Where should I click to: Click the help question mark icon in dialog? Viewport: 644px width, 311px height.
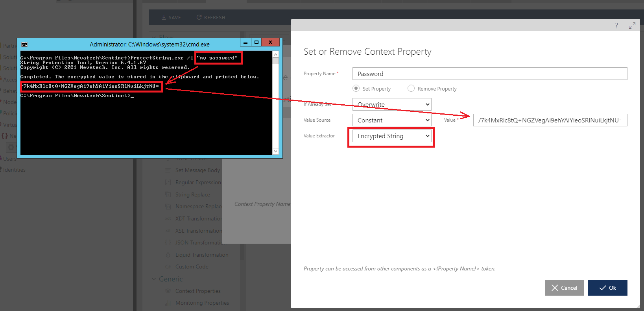click(616, 26)
